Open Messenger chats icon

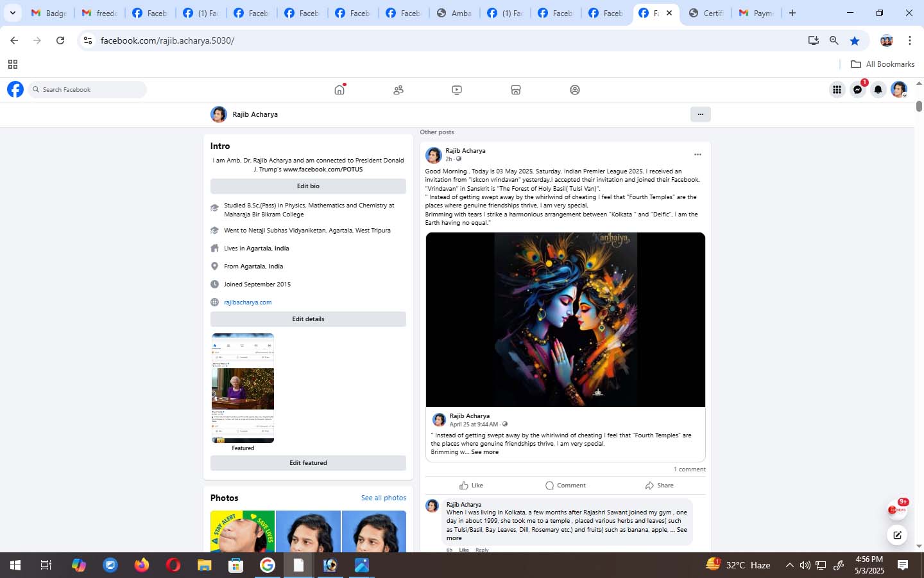coord(857,90)
